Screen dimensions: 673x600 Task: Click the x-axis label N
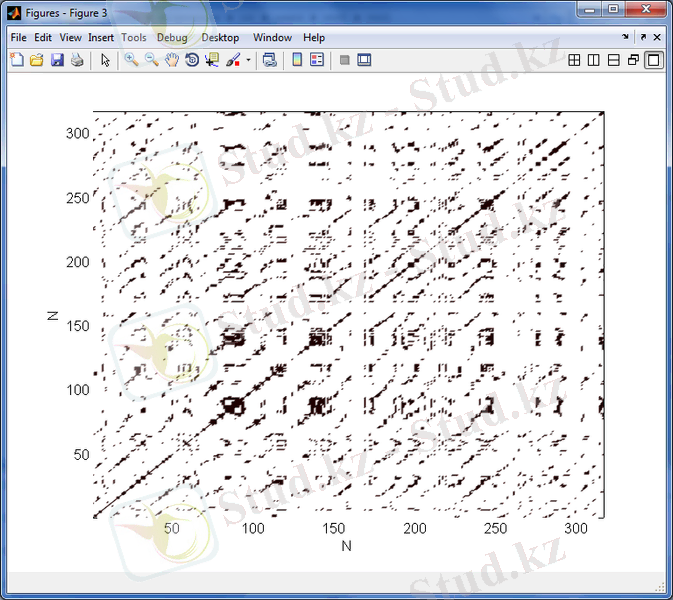coord(346,546)
